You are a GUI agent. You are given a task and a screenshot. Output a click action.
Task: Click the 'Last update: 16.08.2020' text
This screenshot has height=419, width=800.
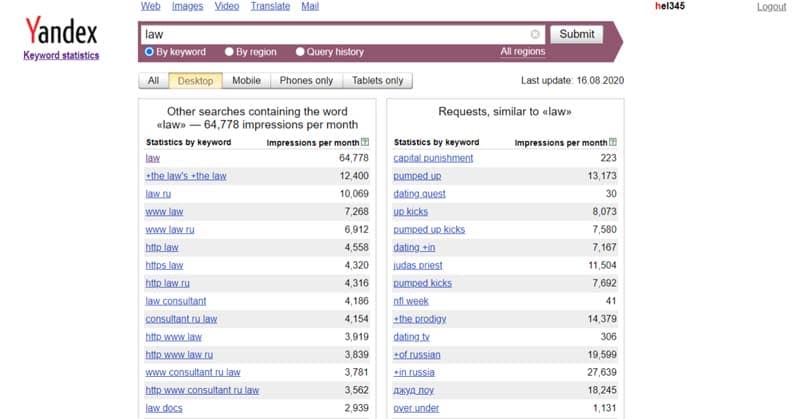coord(572,81)
